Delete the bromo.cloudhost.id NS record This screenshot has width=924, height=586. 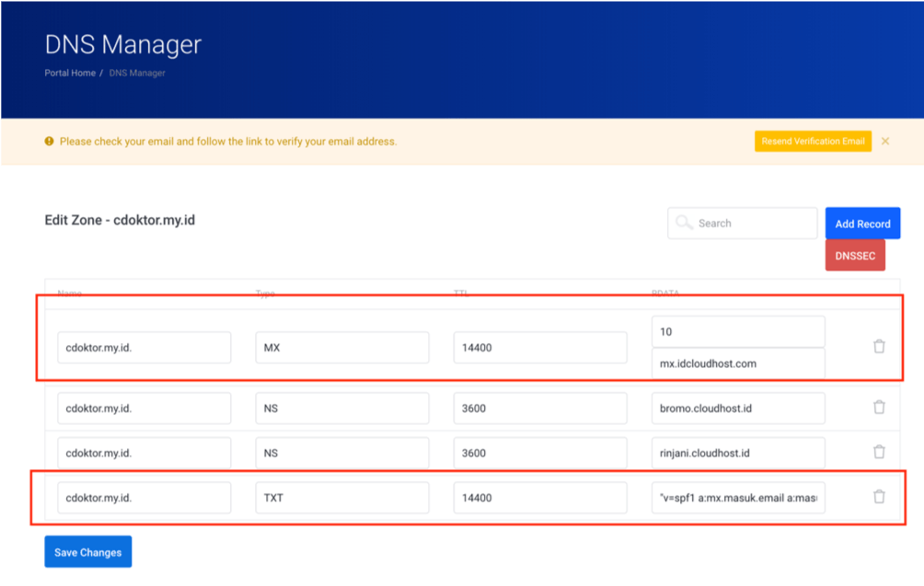click(879, 408)
